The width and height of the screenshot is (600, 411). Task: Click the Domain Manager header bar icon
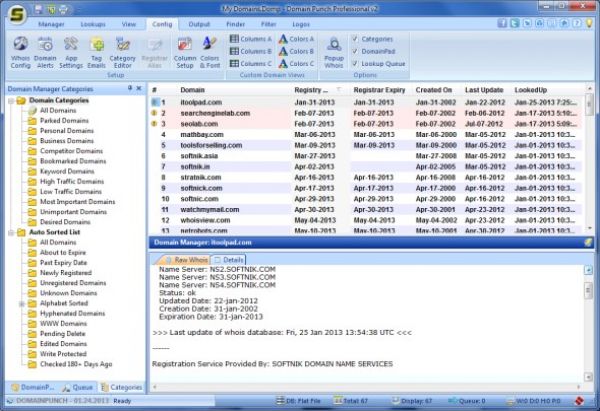[588, 242]
